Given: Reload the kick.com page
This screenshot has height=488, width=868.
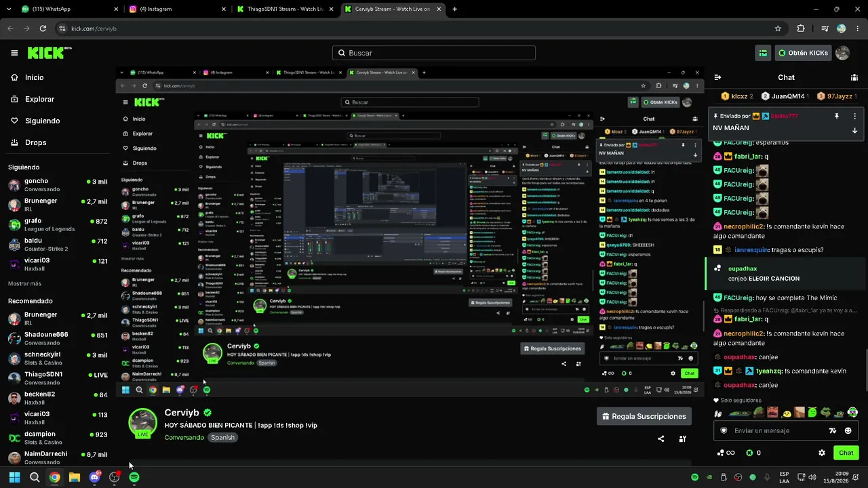Looking at the screenshot, I should 43,28.
